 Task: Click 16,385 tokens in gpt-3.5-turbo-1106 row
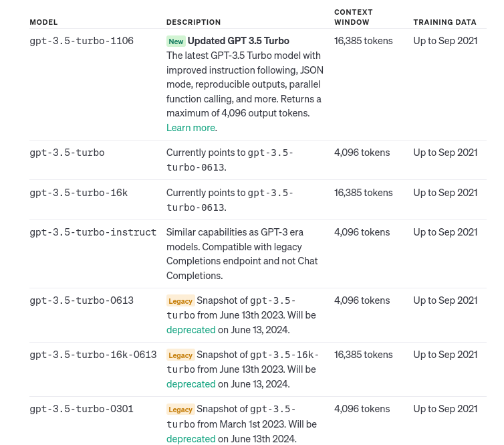[x=363, y=41]
